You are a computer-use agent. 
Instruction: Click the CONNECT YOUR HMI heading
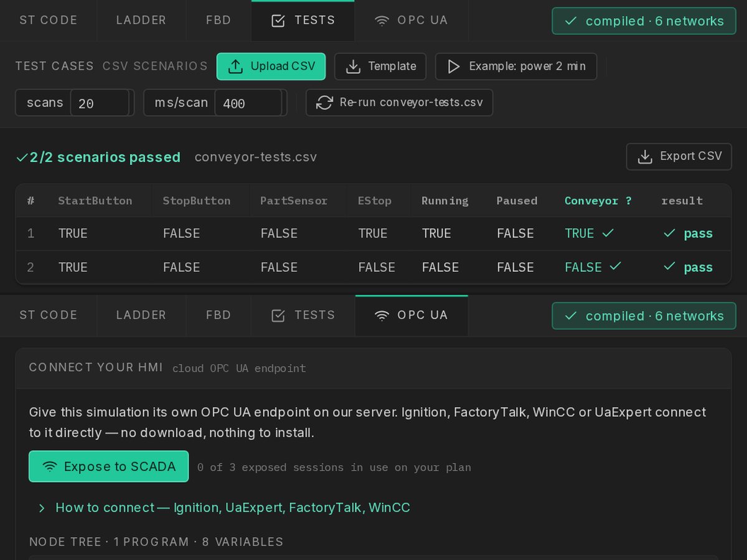tap(96, 367)
